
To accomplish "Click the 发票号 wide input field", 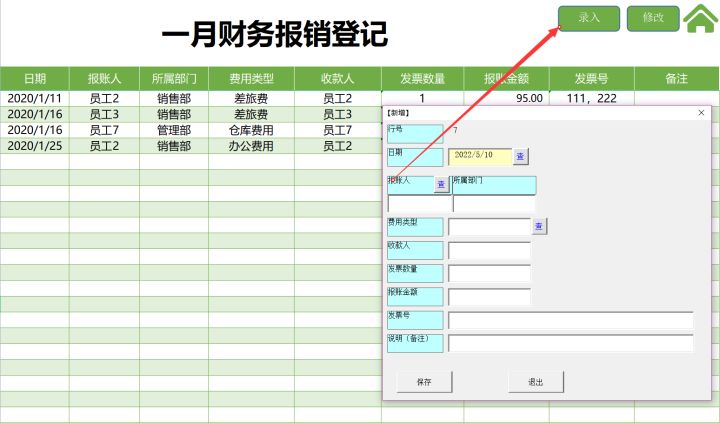I will [x=571, y=320].
